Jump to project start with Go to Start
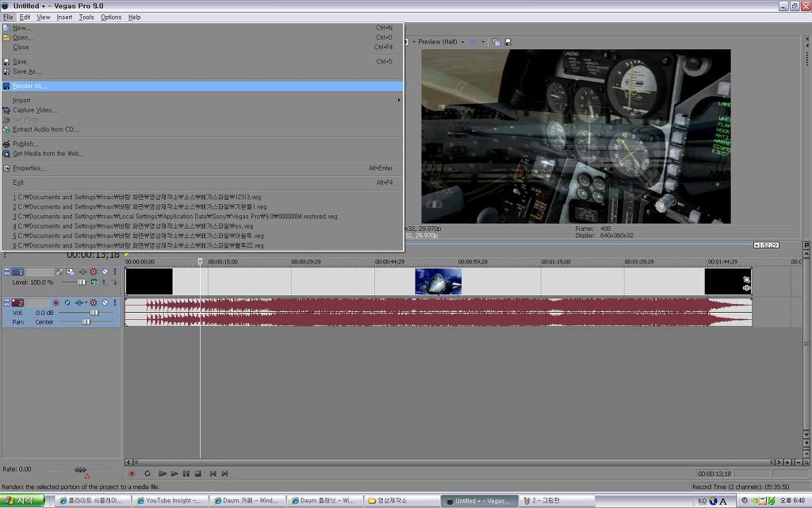Image resolution: width=812 pixels, height=508 pixels. 213,474
